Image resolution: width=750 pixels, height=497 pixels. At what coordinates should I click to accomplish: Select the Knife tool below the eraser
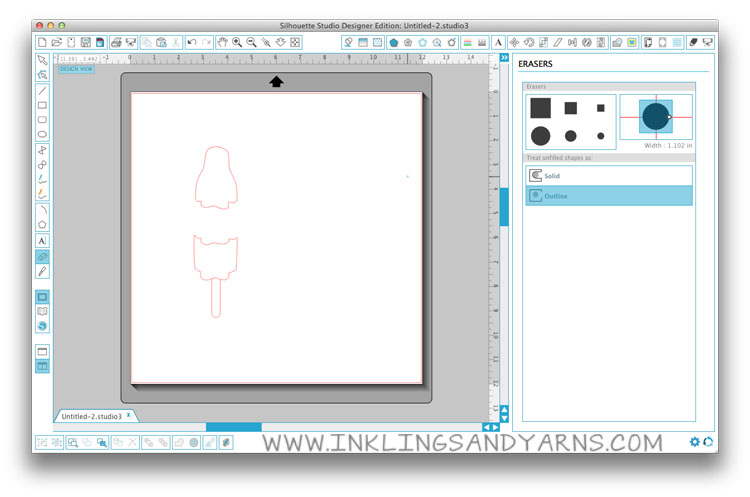coord(42,271)
